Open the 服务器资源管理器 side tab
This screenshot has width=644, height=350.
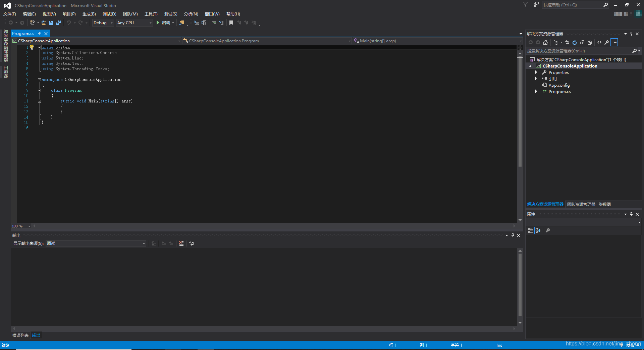pos(6,46)
